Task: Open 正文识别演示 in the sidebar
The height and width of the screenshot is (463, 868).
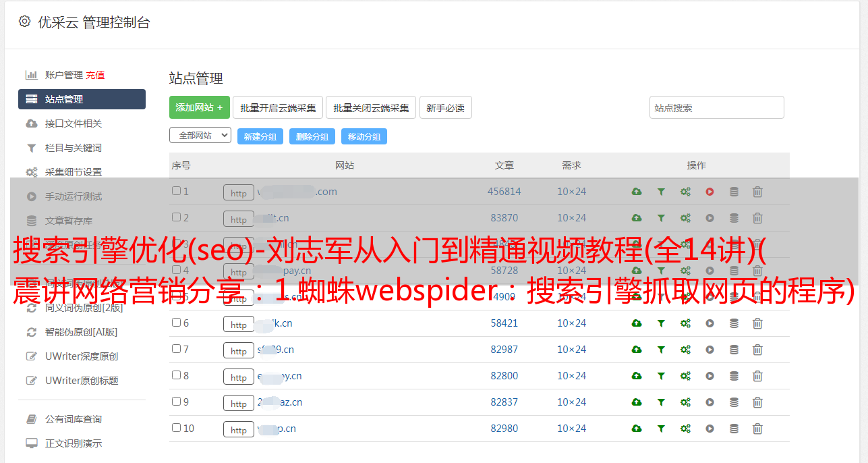Action: (74, 443)
